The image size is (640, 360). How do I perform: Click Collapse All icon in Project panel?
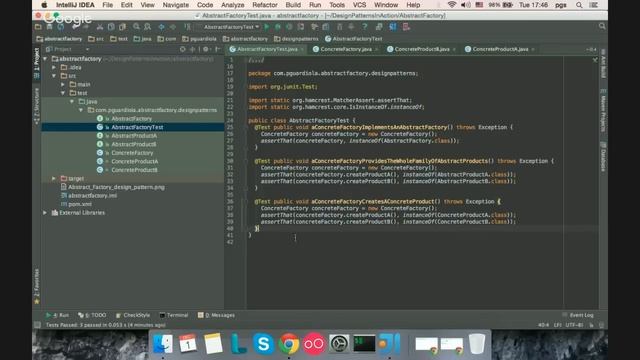click(x=192, y=49)
